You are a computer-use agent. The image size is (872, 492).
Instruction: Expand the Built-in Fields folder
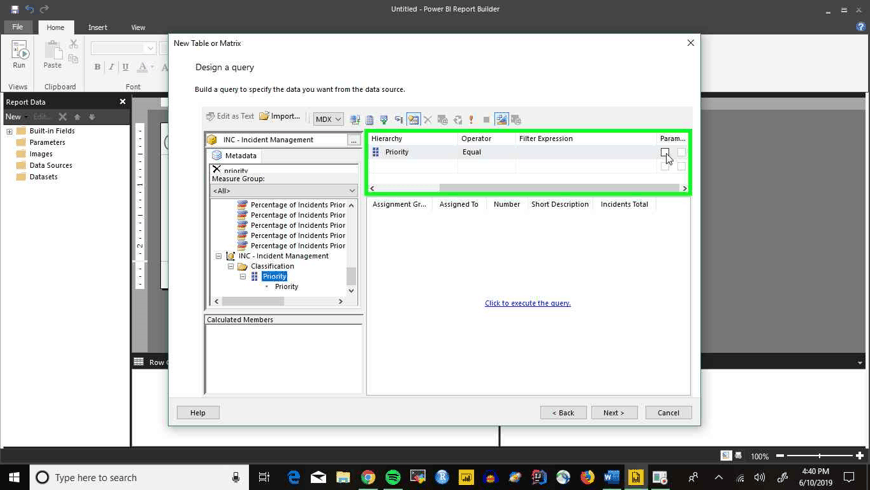tap(9, 131)
